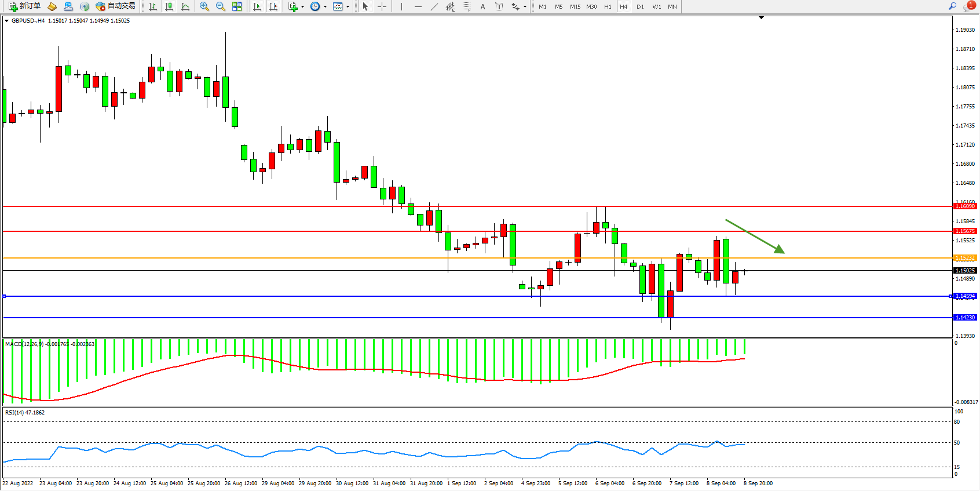Viewport: 980px width, 491px height.
Task: Zoom in on the chart
Action: 204,6
